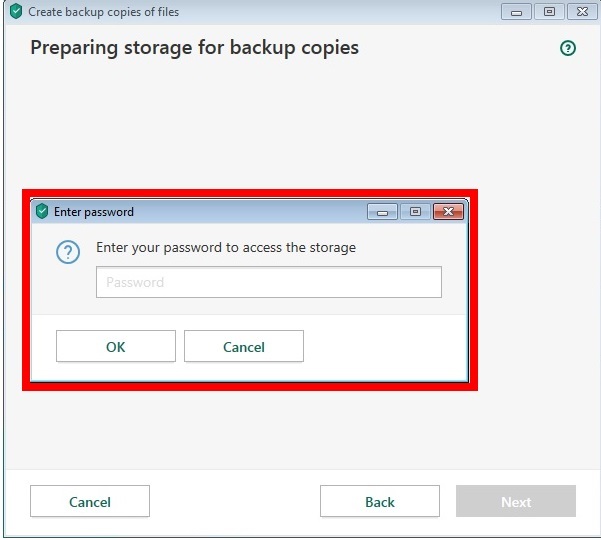Close the Create backup copies window
This screenshot has width=601, height=540.
click(x=582, y=12)
